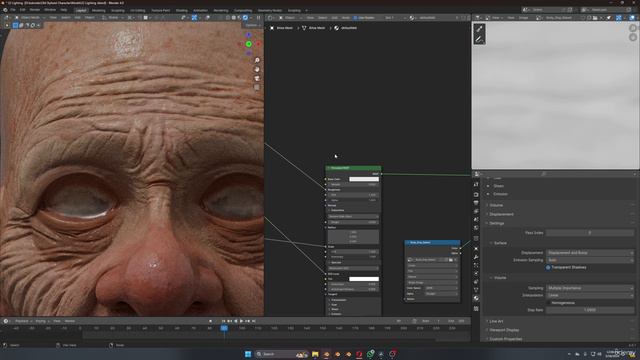
Task: Open the Render menu
Action: coord(35,10)
